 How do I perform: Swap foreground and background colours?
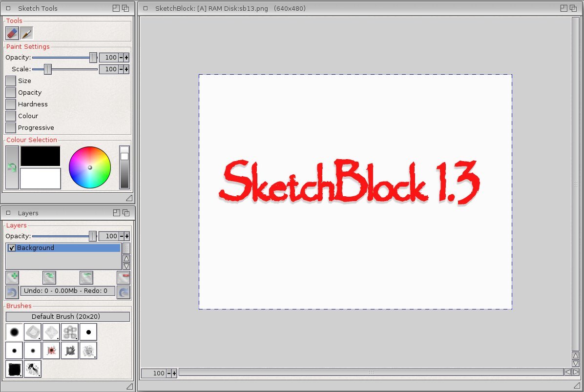12,167
